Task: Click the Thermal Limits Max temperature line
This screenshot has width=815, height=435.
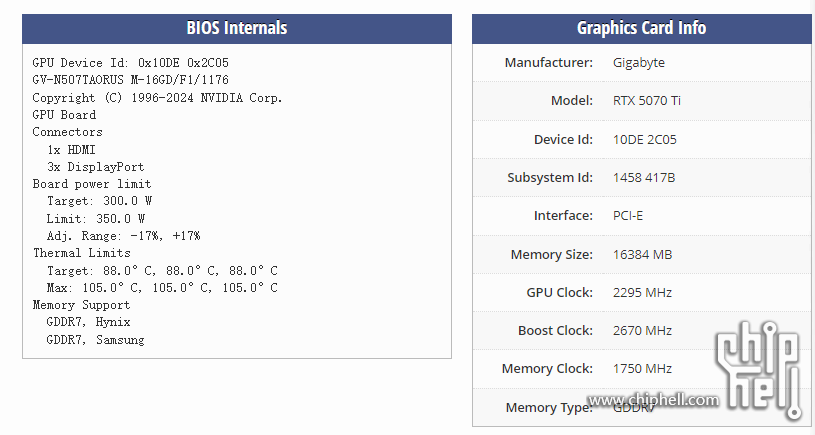Action: pyautogui.click(x=162, y=288)
